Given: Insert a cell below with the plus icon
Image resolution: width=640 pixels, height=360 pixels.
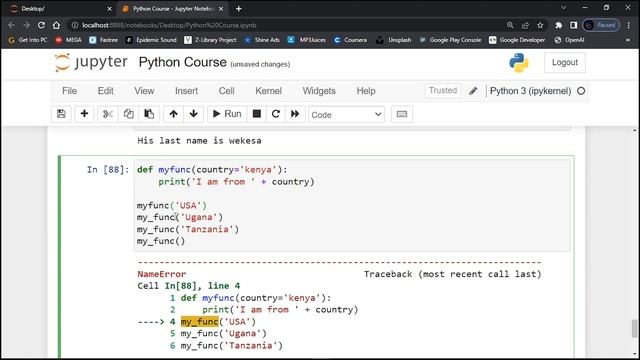Looking at the screenshot, I should point(84,114).
